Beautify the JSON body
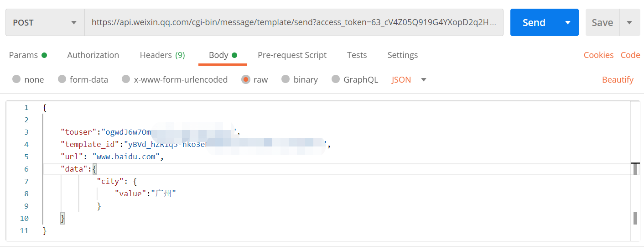Screen dimensions: 644x251 pos(618,80)
